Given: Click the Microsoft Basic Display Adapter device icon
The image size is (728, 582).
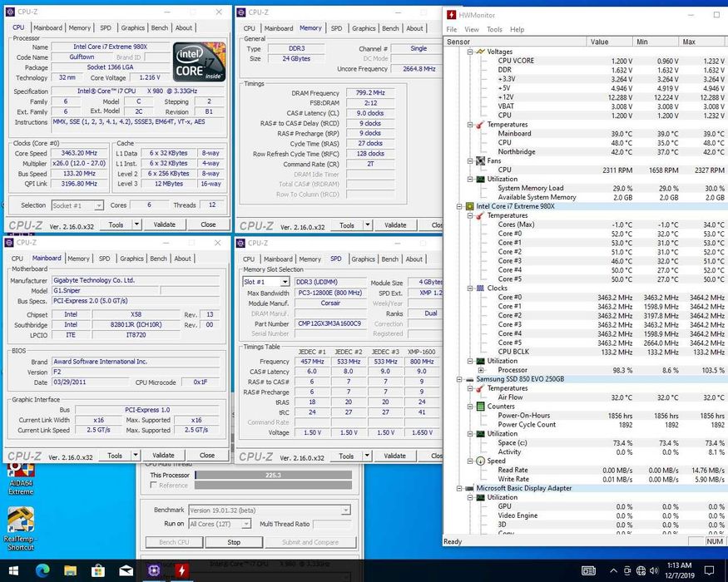Looking at the screenshot, I should pyautogui.click(x=470, y=488).
